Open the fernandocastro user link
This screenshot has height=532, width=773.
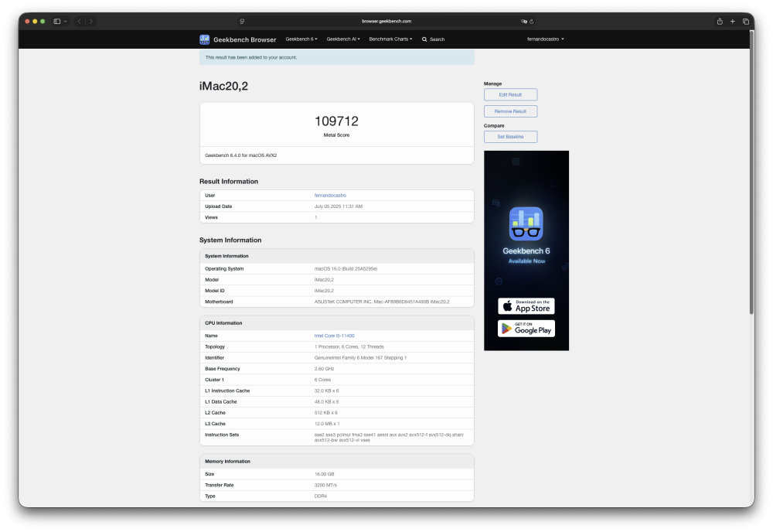[x=330, y=196]
